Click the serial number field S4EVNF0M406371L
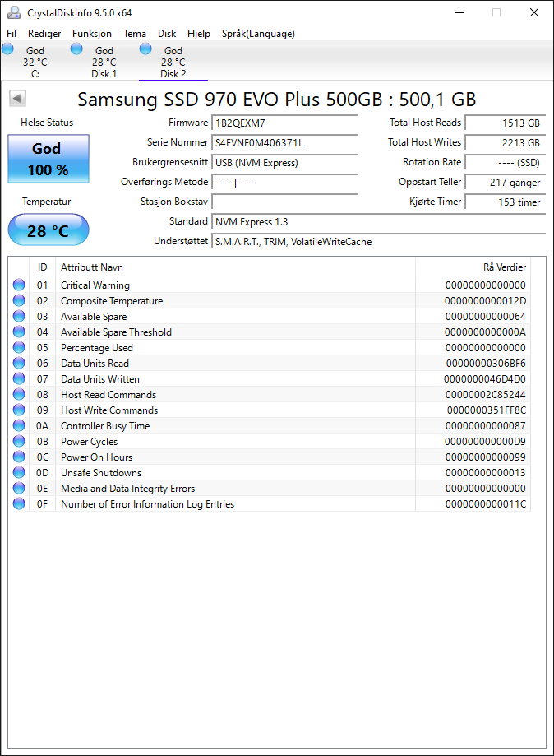 coord(284,142)
